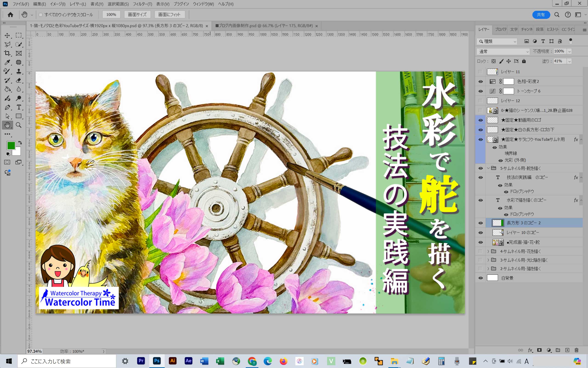This screenshot has width=588, height=368.
Task: Create new group folder icon at panel bottom
Action: click(x=558, y=350)
